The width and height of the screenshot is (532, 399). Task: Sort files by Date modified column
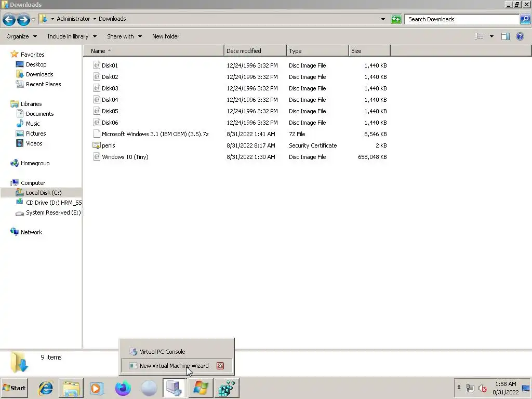[x=255, y=51]
